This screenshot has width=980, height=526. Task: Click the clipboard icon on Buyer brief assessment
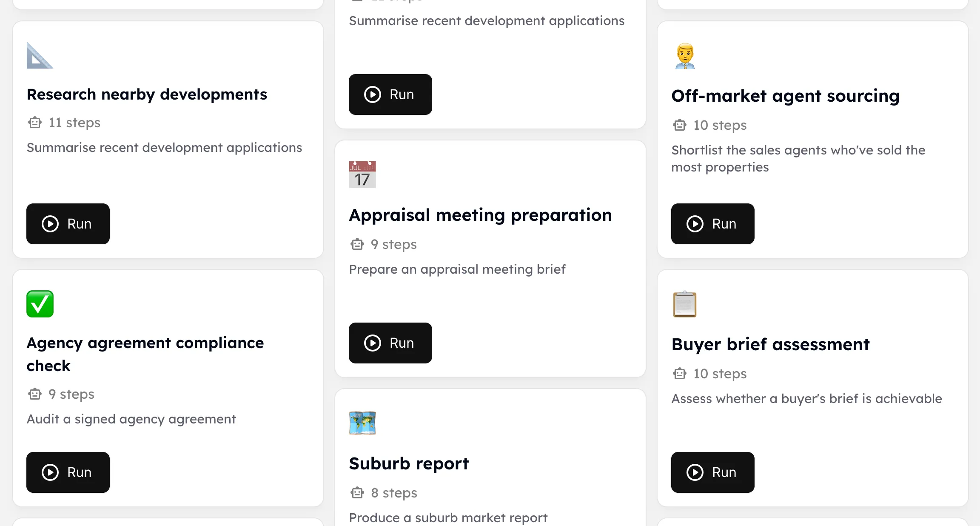pyautogui.click(x=685, y=304)
